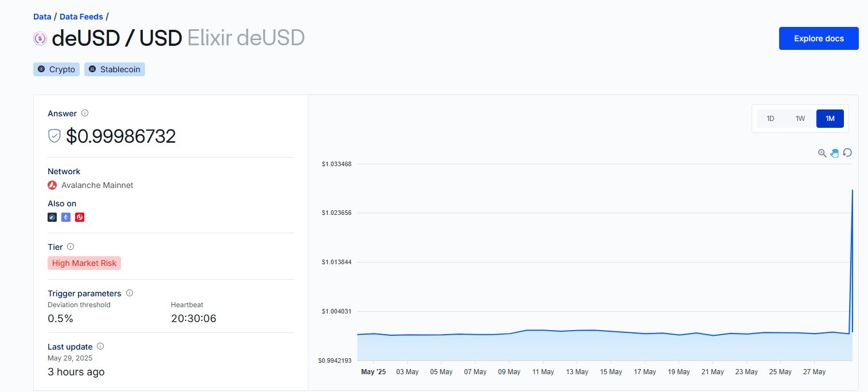The image size is (868, 392).
Task: Switch chart range to 1M
Action: [830, 119]
